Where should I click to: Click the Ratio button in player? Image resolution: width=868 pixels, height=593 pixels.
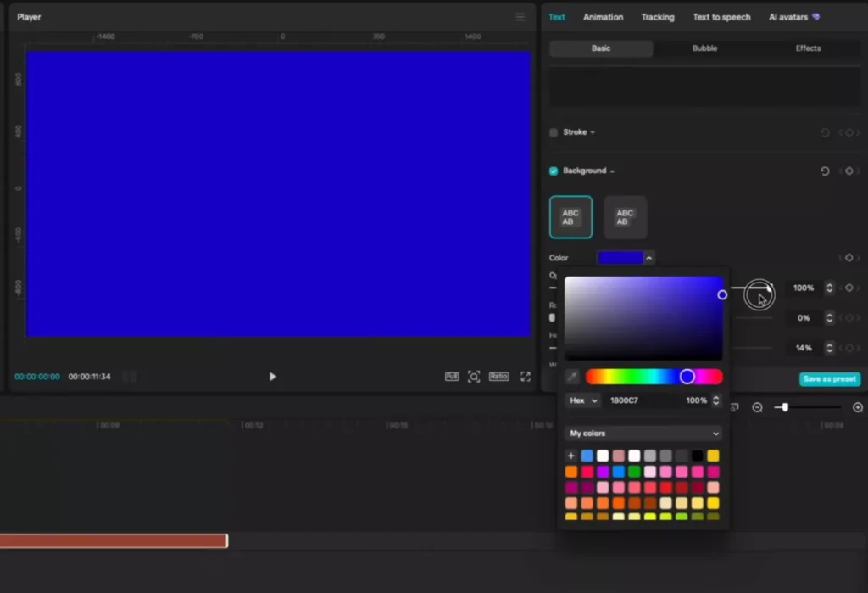point(498,377)
